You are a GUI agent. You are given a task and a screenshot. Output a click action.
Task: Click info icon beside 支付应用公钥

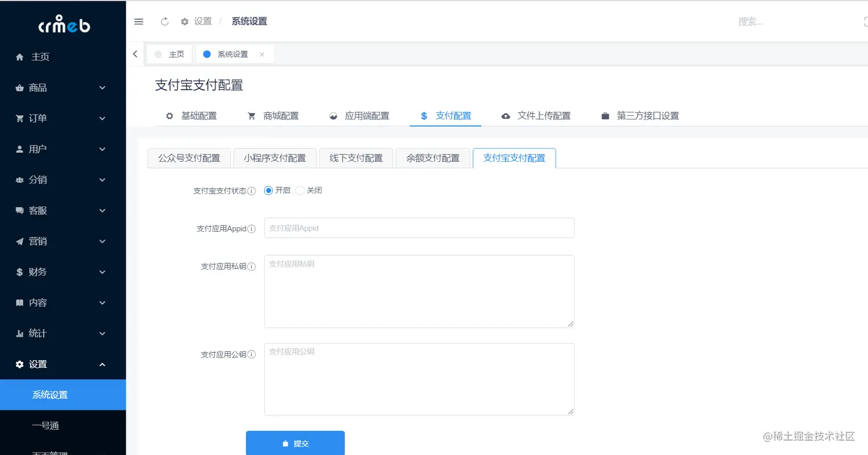pyautogui.click(x=251, y=355)
